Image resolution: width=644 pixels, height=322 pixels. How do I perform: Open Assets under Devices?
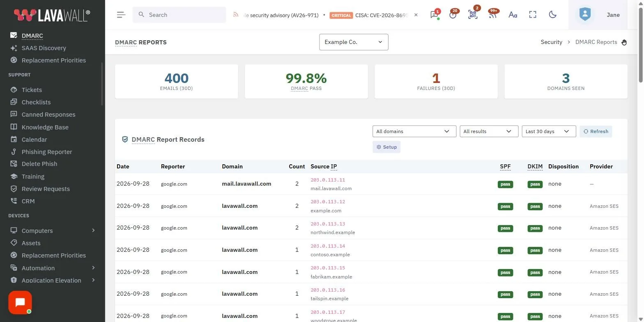pos(31,243)
